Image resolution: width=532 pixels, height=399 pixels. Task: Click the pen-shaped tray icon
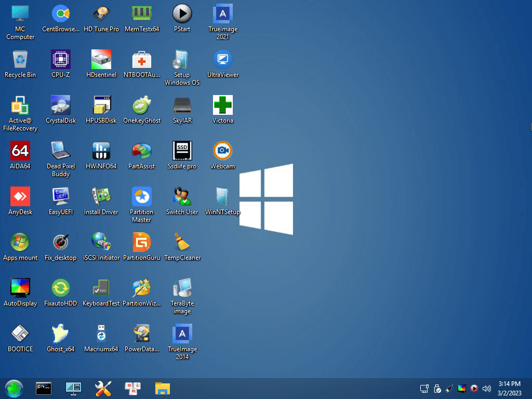449,389
